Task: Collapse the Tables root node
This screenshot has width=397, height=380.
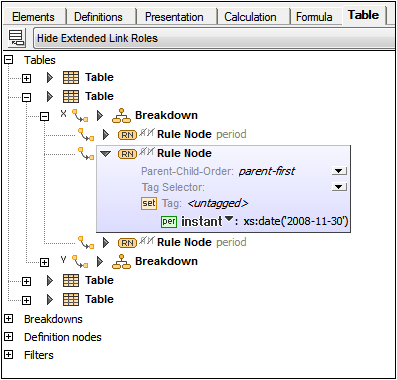Action: pos(9,60)
